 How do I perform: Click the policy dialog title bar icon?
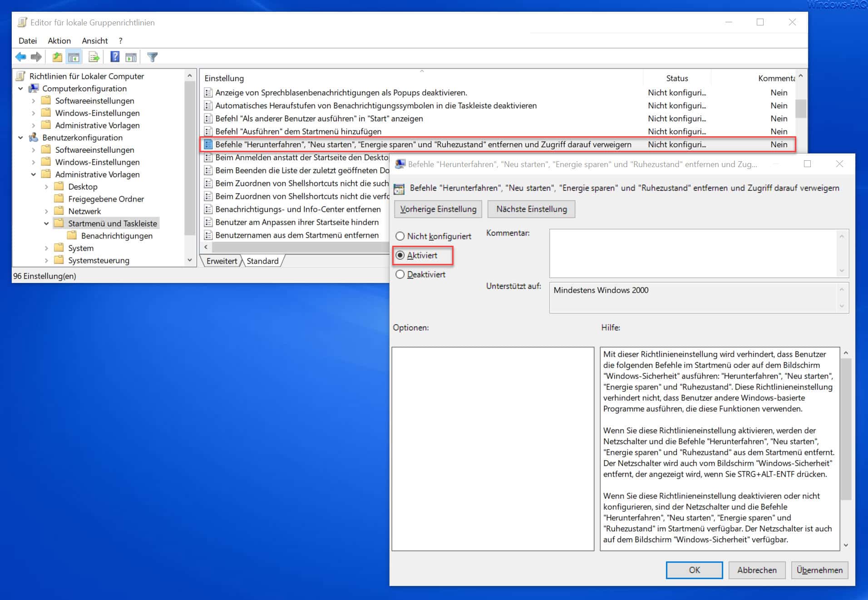coord(400,164)
